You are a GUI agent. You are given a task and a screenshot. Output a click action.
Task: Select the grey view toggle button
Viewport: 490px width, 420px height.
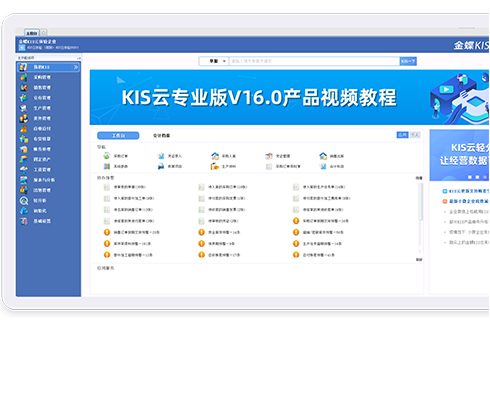(415, 135)
